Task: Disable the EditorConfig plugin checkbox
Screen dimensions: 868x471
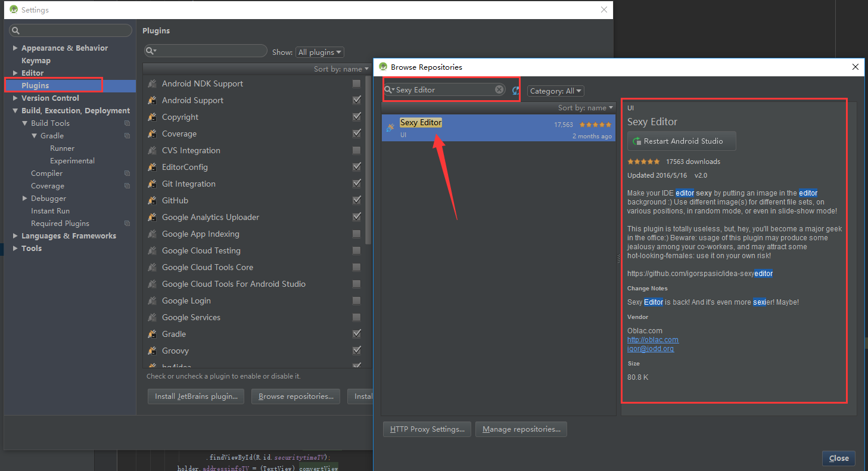Action: pyautogui.click(x=356, y=167)
